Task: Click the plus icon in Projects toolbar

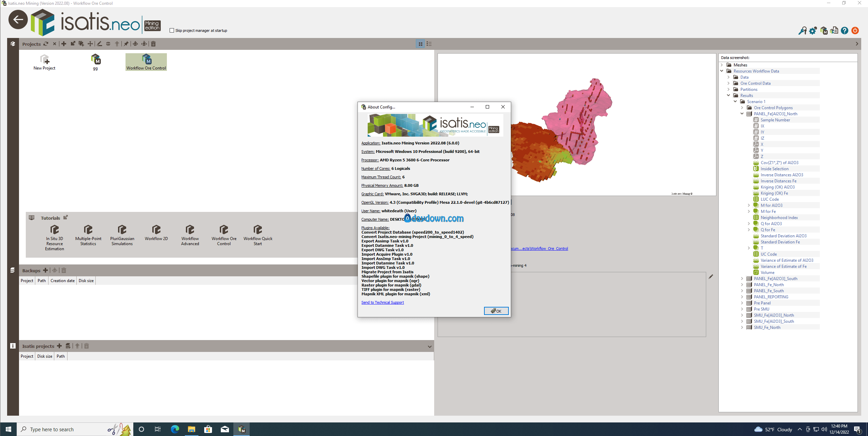Action: coord(64,44)
